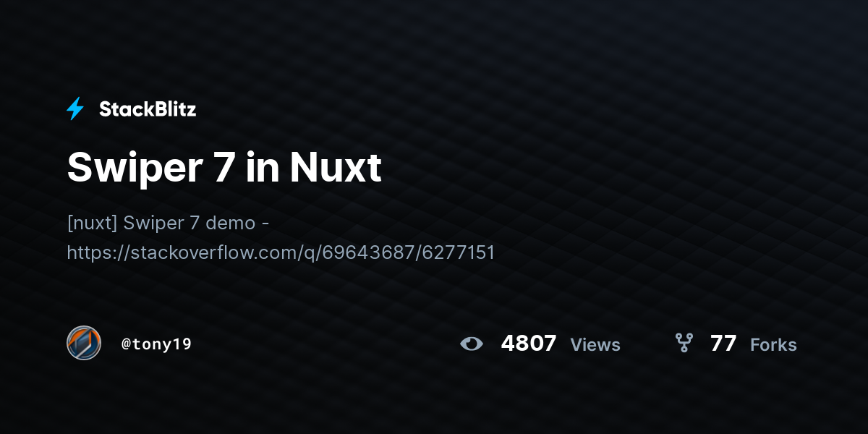Screen dimensions: 868x434
Task: Click the StackBlitz wordmark text
Action: tap(148, 109)
